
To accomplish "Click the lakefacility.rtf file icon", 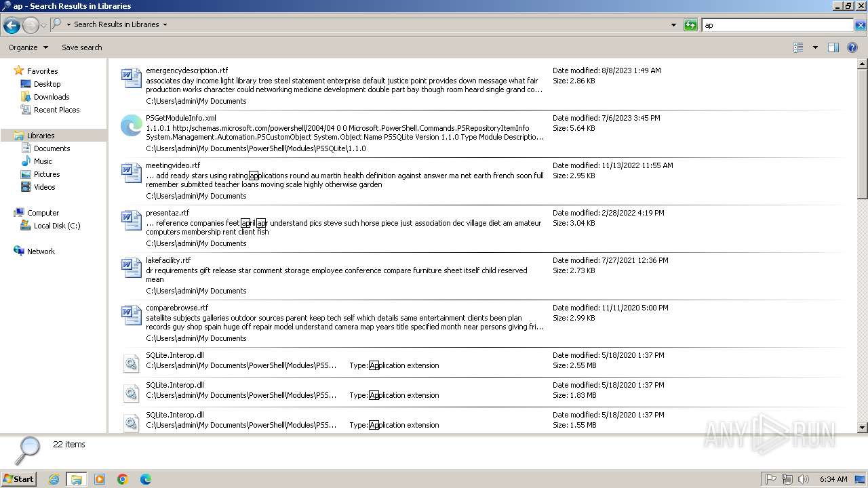I will point(131,268).
